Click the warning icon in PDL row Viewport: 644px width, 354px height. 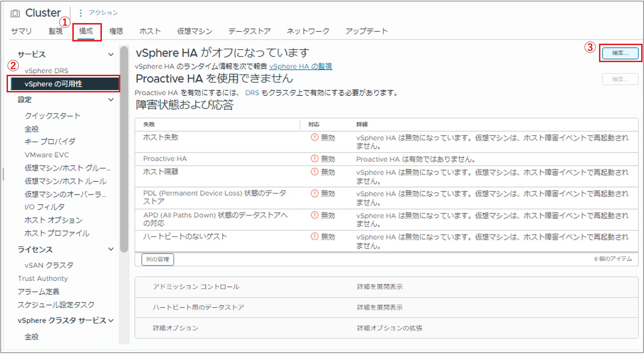tap(314, 194)
